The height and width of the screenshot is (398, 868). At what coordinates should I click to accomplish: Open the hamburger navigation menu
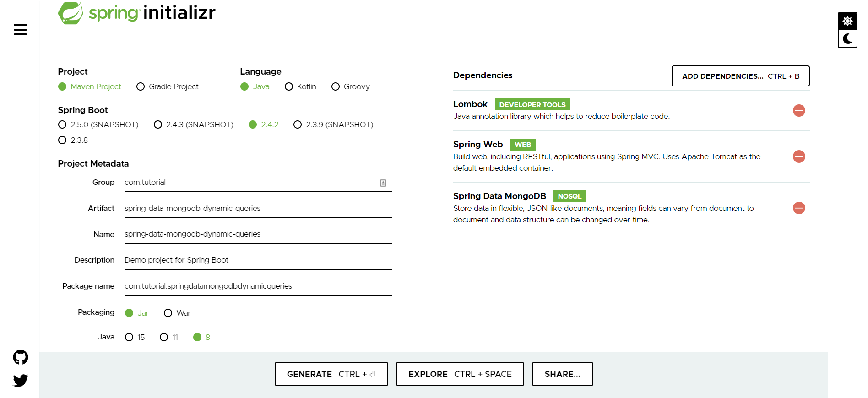click(20, 30)
